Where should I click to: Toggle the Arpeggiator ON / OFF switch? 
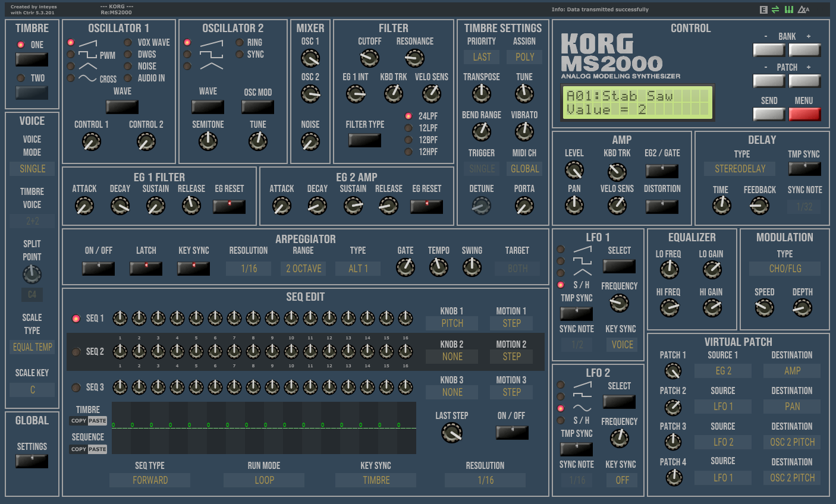98,269
